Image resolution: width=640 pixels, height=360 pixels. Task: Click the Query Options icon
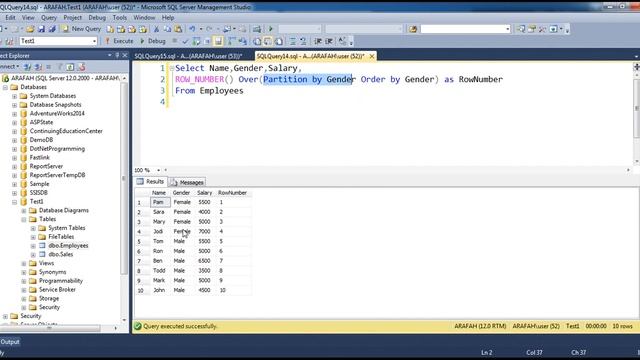[x=207, y=41]
